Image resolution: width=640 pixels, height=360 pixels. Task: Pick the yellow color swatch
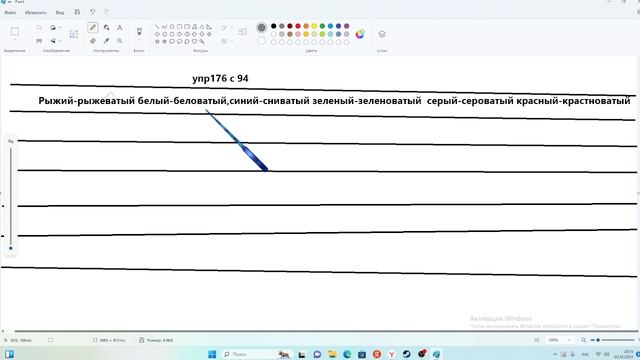pyautogui.click(x=314, y=26)
